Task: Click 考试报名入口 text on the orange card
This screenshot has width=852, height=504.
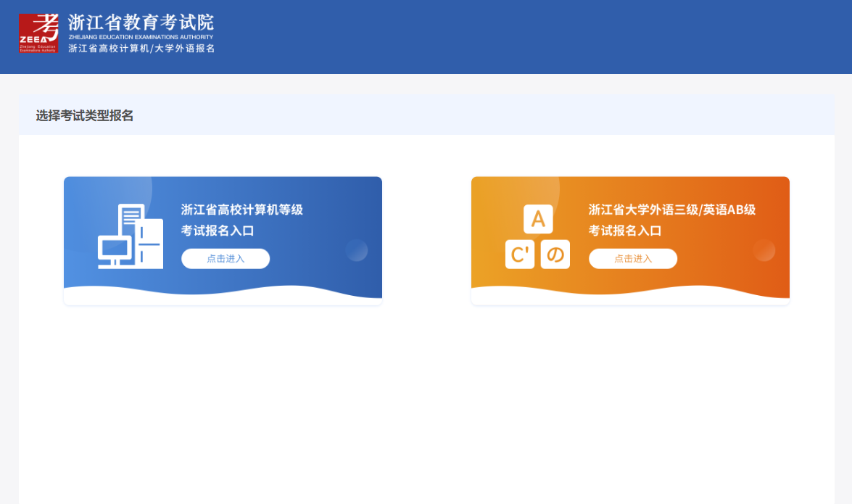Action: pyautogui.click(x=625, y=231)
